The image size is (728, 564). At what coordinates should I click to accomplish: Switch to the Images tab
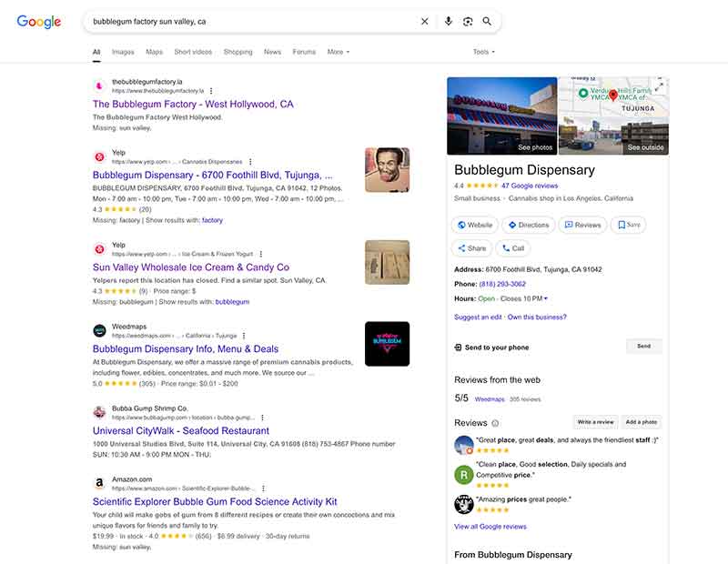(123, 52)
